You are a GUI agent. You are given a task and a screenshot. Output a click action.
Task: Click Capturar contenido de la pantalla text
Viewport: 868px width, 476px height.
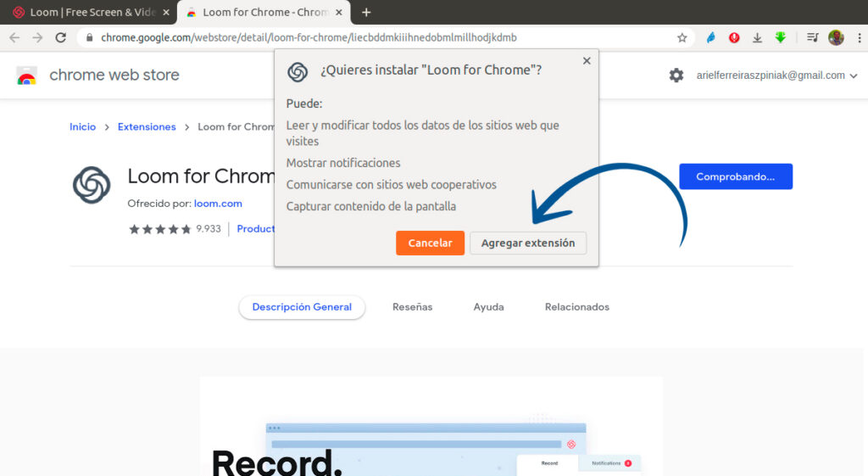click(371, 206)
